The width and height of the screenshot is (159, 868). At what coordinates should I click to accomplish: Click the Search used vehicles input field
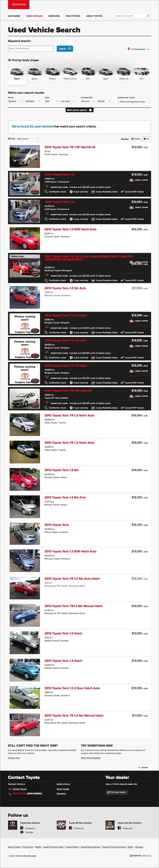click(31, 49)
